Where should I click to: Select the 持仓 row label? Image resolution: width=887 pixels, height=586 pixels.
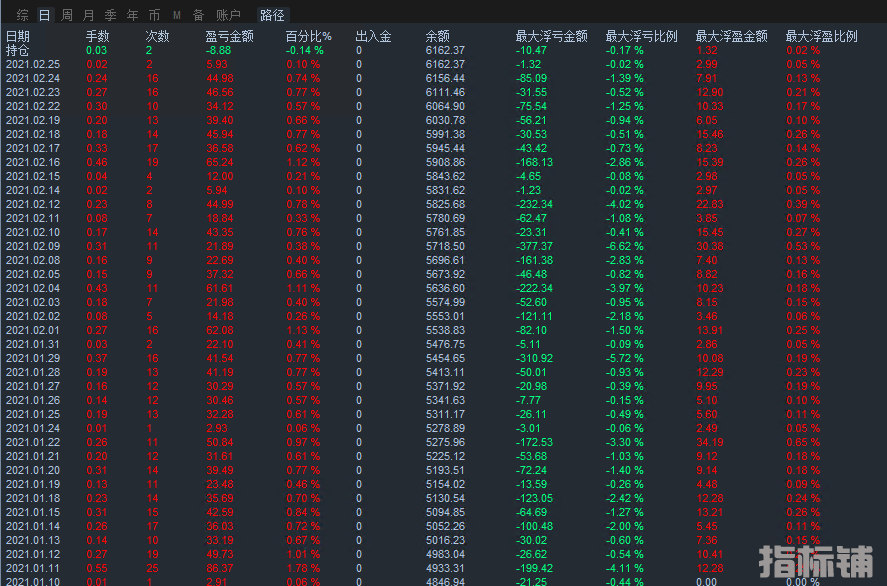point(18,50)
